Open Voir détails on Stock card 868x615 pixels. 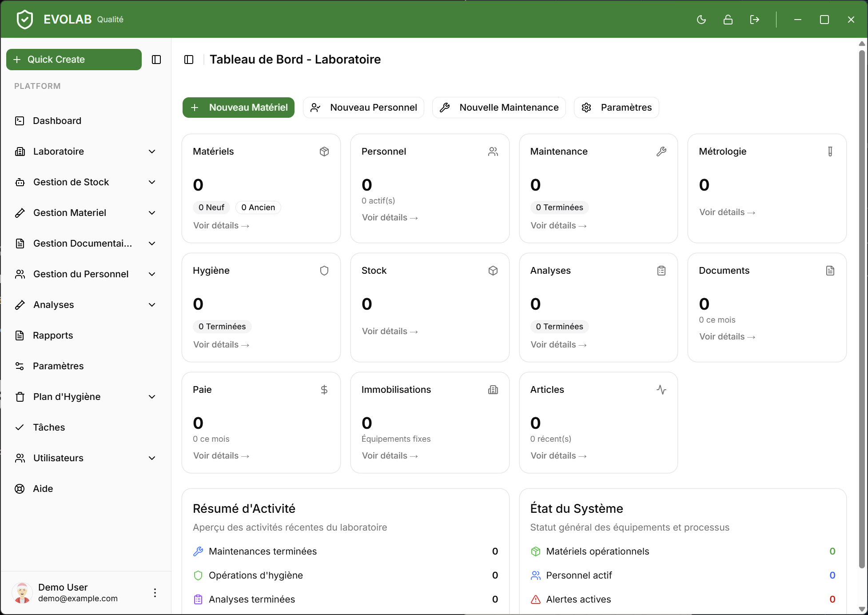[390, 331]
